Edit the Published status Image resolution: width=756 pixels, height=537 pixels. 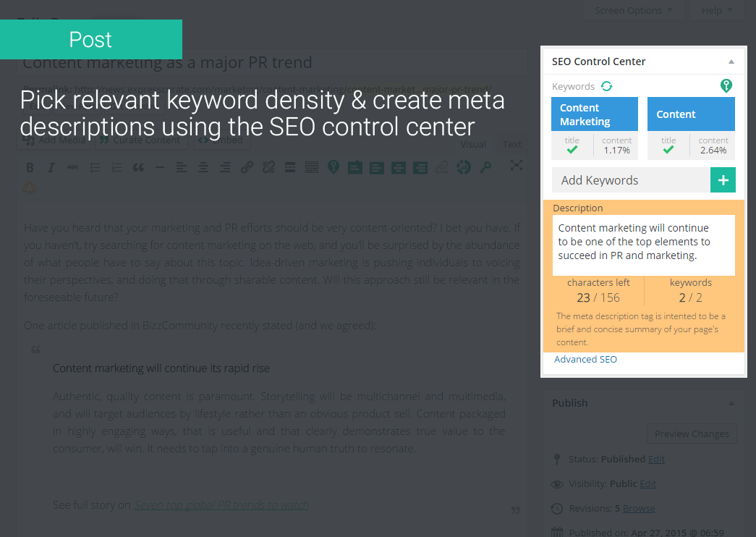(656, 459)
